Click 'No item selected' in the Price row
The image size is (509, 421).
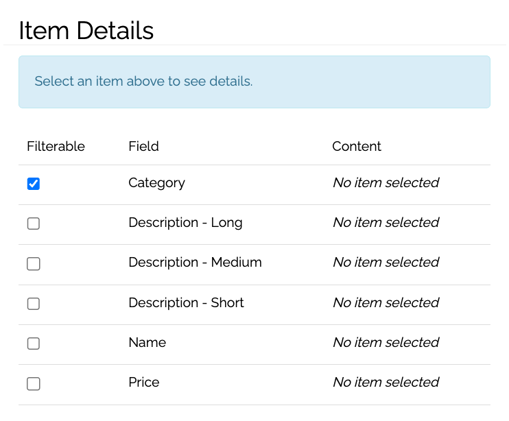pos(386,382)
